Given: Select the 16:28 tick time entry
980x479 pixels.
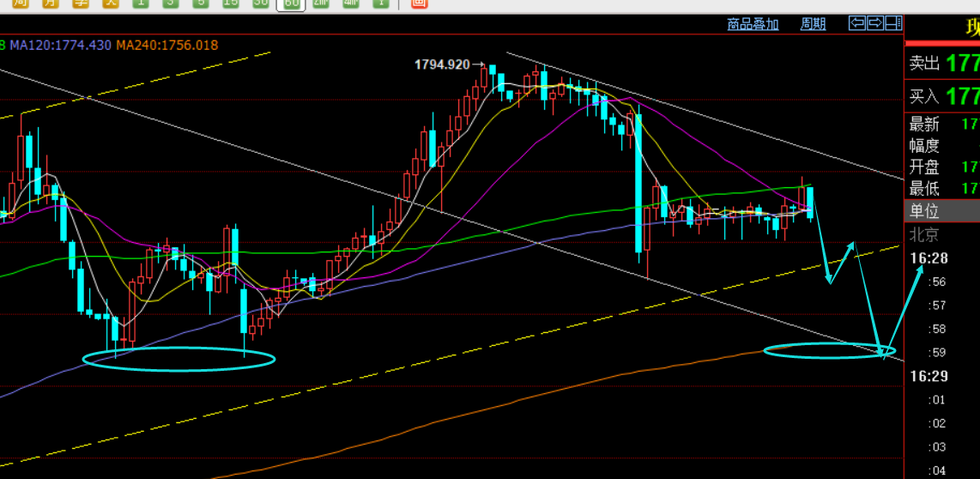Looking at the screenshot, I should click(x=929, y=258).
